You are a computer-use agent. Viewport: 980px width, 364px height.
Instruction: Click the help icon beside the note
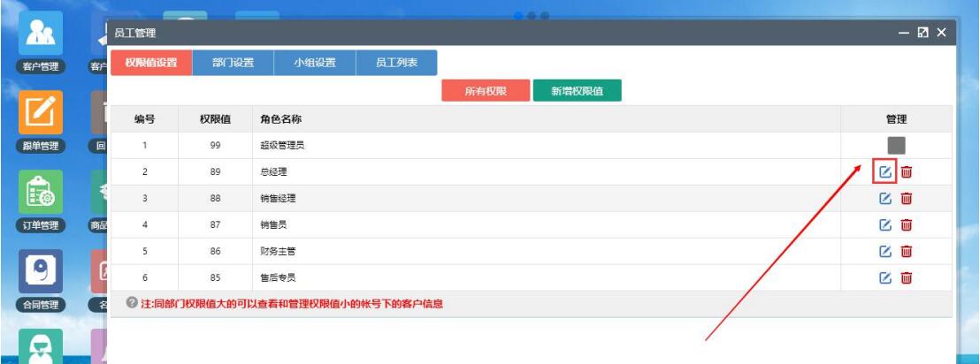(129, 305)
